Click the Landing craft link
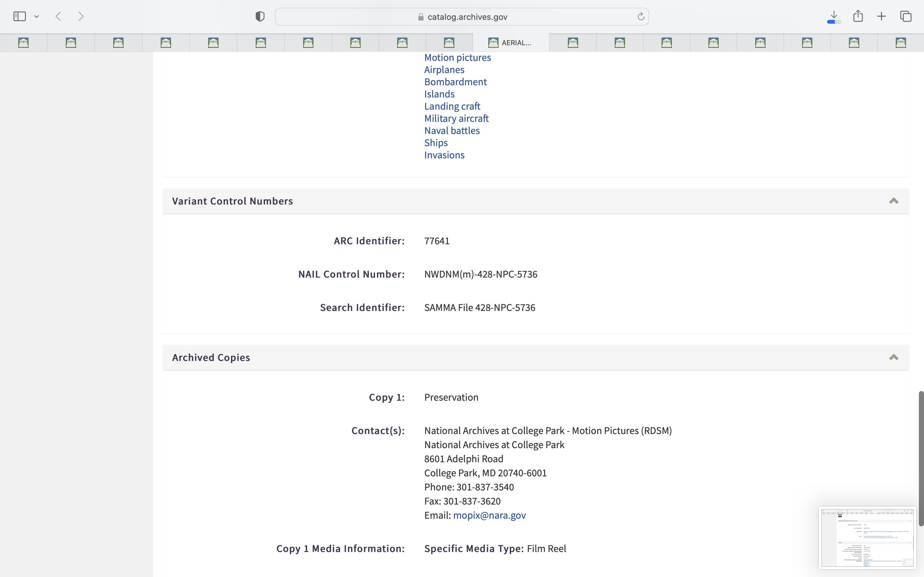The width and height of the screenshot is (924, 577). coord(452,106)
